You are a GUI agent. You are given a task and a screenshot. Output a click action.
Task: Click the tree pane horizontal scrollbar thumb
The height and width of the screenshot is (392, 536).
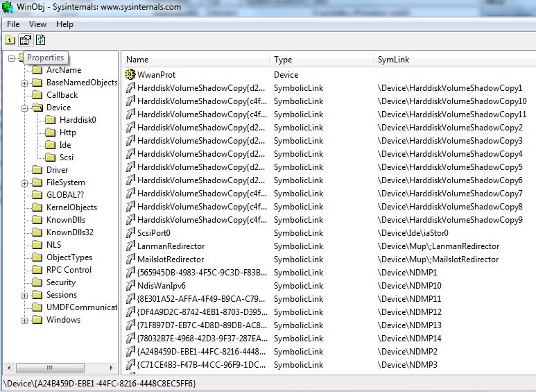[x=50, y=368]
